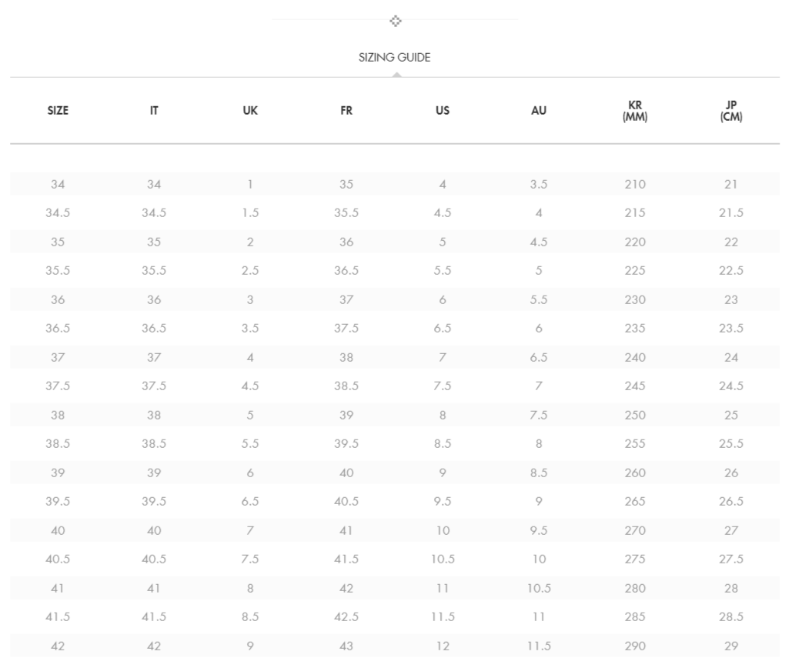Screen dimensions: 812x668
Task: Click size 34 in the SIZE column
Action: coord(58,184)
